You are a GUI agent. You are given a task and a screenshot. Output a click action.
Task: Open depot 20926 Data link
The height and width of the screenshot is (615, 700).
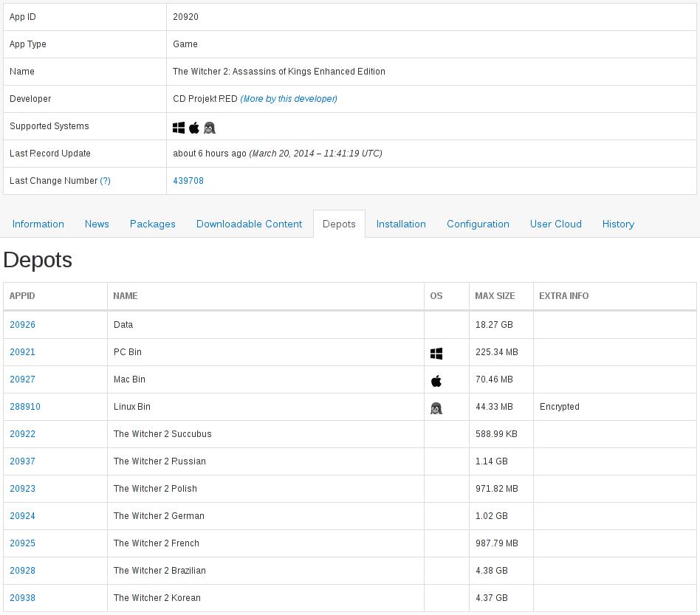(x=22, y=325)
